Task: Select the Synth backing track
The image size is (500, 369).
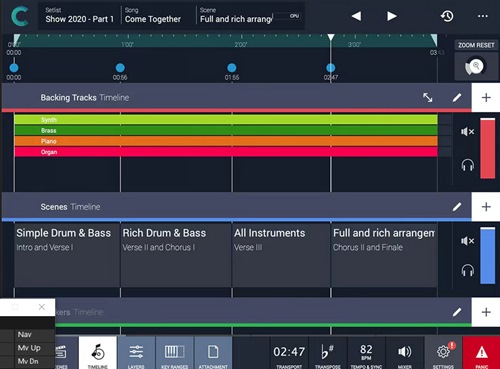Action: point(226,120)
